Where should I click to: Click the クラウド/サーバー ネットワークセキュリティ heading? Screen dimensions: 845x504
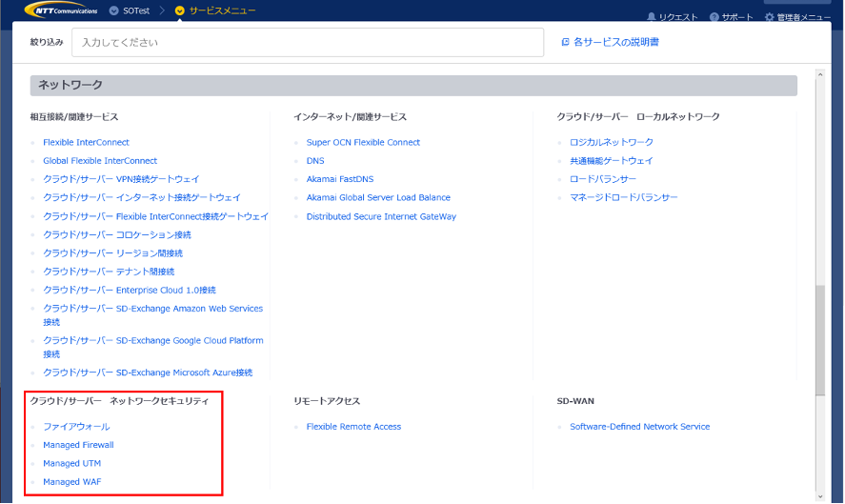119,401
